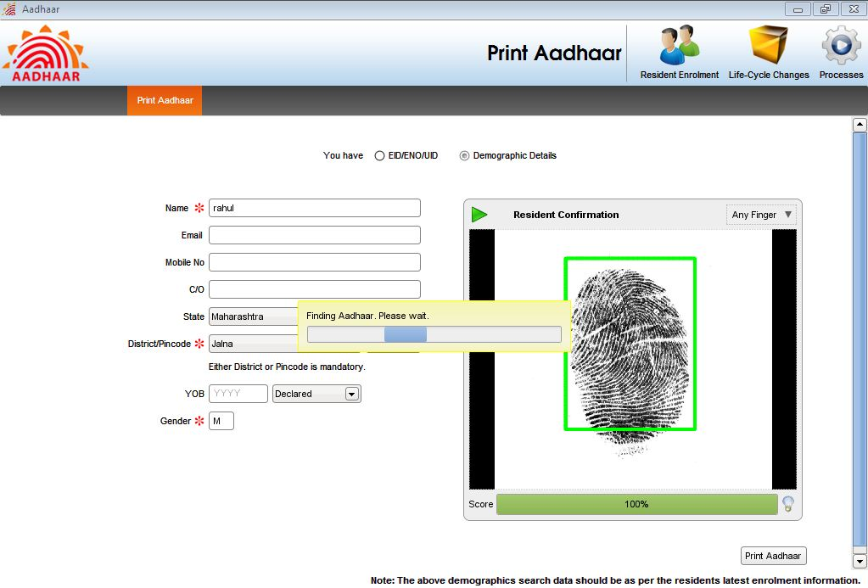868x588 pixels.
Task: Click YOB year input field
Action: (238, 394)
